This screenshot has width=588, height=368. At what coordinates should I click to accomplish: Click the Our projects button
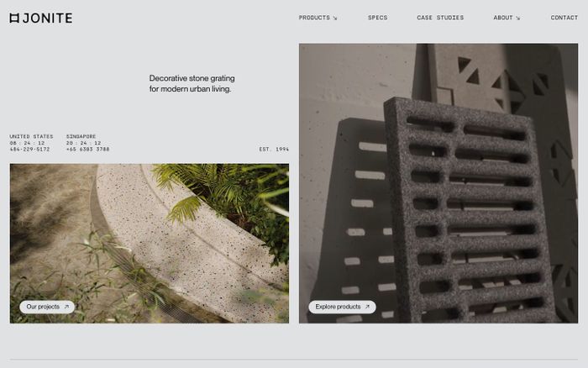(47, 307)
